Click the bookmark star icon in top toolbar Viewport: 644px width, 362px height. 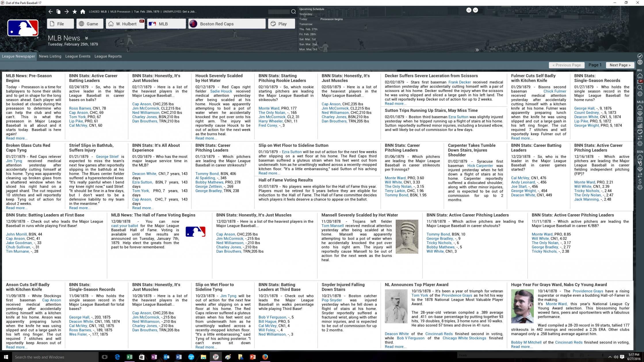click(x=75, y=12)
